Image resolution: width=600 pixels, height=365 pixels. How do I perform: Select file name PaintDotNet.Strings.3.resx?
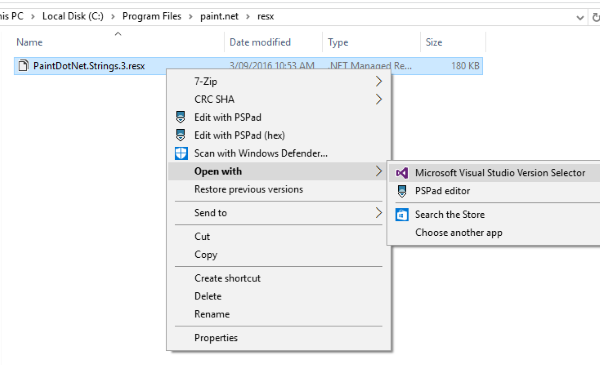[89, 66]
